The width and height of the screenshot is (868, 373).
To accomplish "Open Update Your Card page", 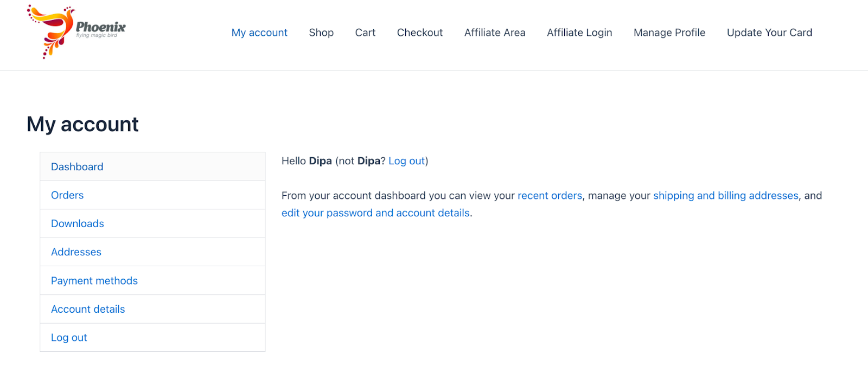I will tap(769, 33).
